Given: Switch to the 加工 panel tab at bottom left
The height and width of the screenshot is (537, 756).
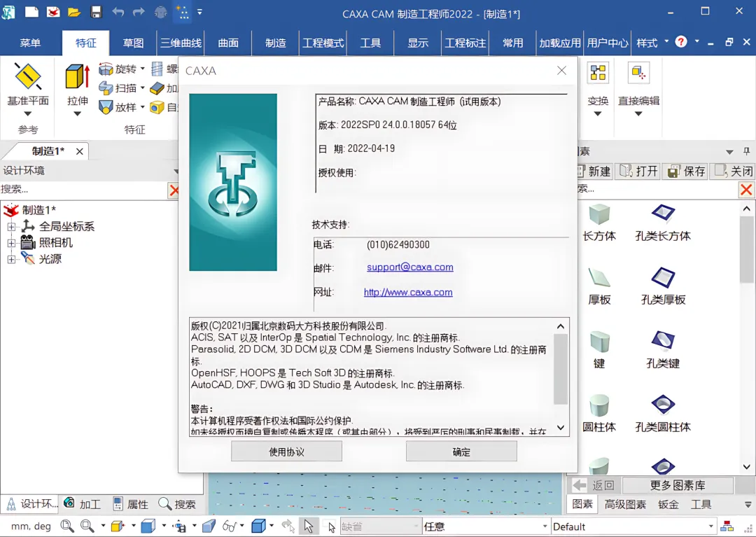Looking at the screenshot, I should pos(83,504).
